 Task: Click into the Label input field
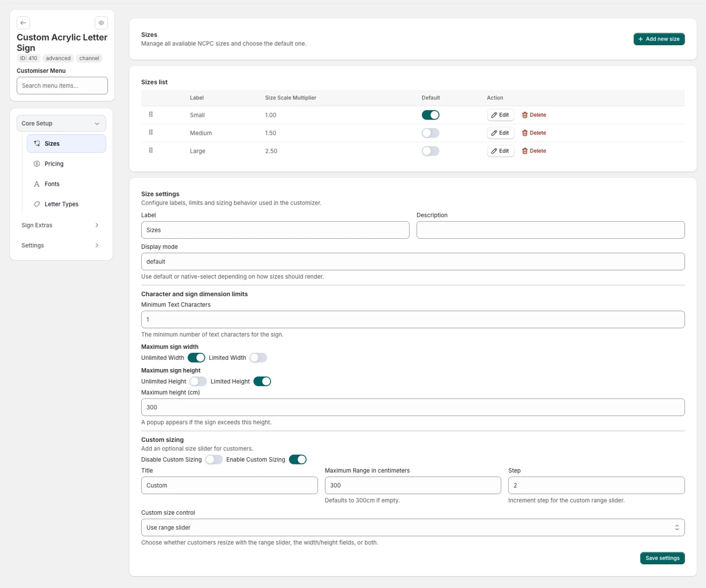click(275, 230)
